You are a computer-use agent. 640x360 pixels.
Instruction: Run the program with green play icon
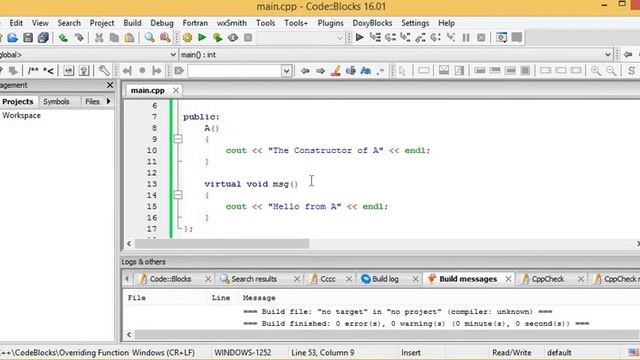click(202, 38)
